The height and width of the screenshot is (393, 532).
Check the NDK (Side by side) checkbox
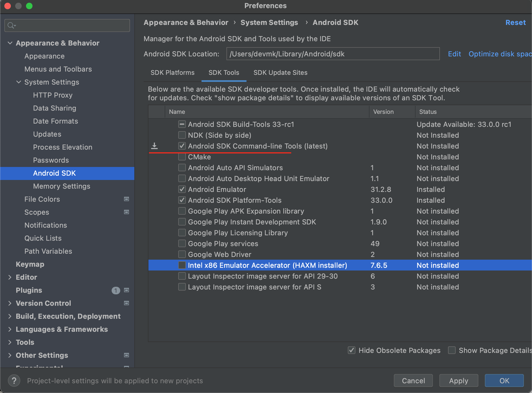[182, 135]
